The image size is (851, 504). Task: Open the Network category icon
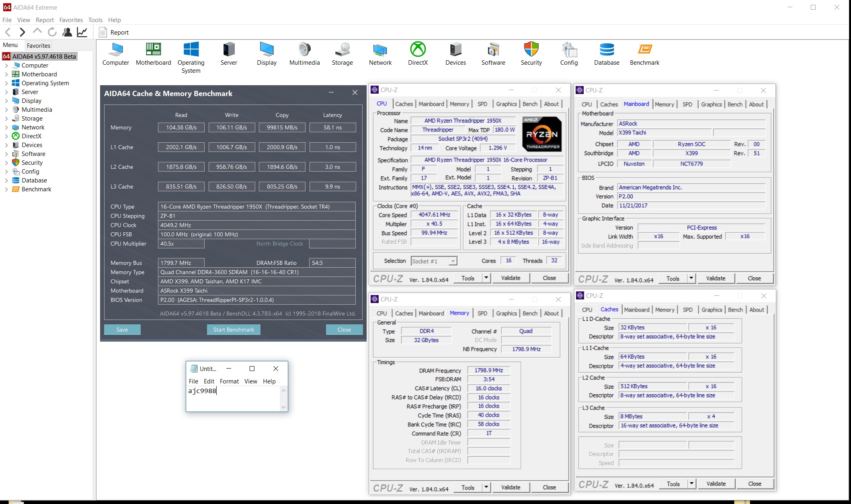pyautogui.click(x=380, y=54)
